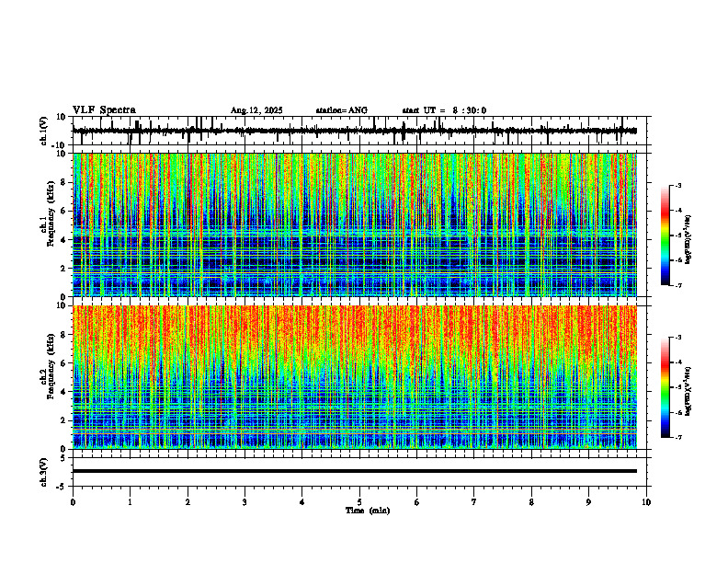
Task: Click the ch.2 color bar "log(PSD)" label
Action: pyautogui.click(x=688, y=391)
